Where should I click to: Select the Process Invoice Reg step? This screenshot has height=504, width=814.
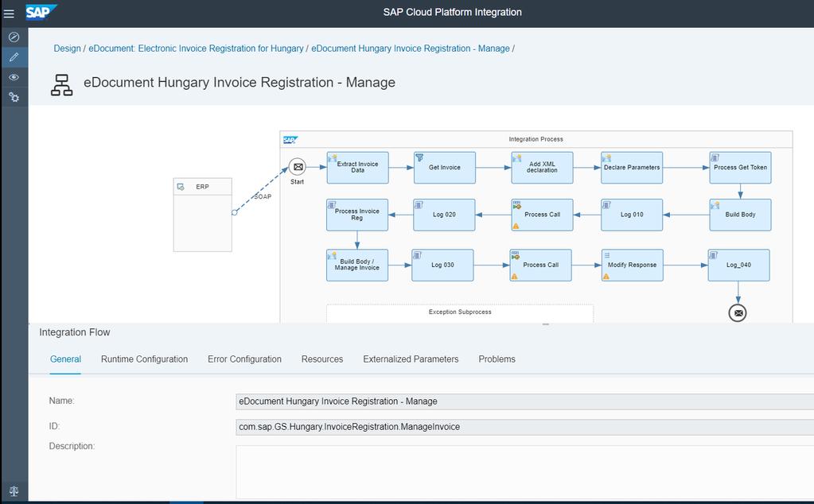point(357,215)
